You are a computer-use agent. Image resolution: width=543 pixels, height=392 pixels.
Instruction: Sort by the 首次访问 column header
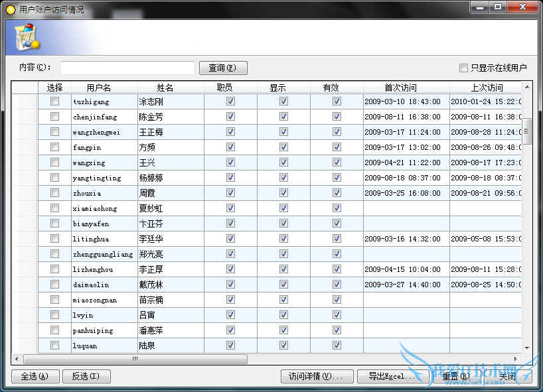coord(406,88)
